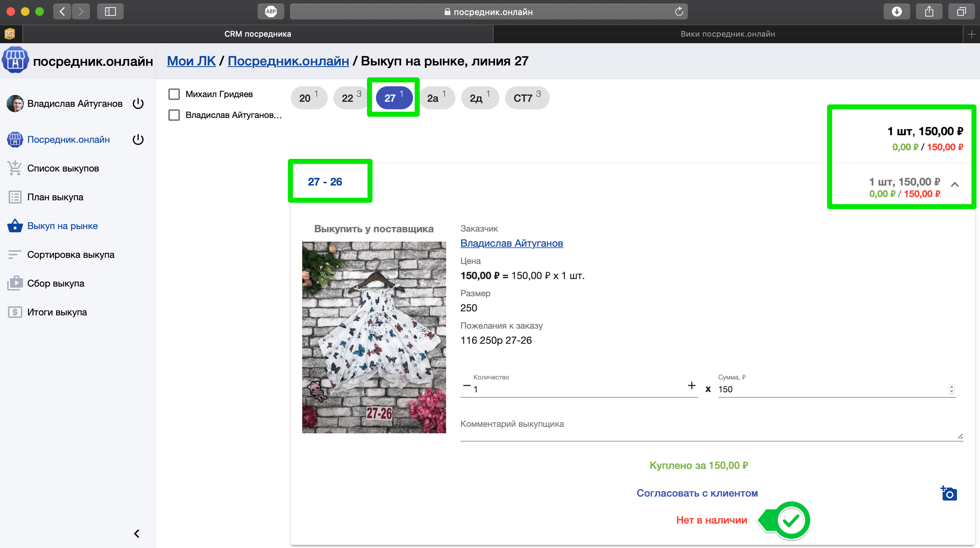
Task: Collapse the left sidebar arrow
Action: 137,534
